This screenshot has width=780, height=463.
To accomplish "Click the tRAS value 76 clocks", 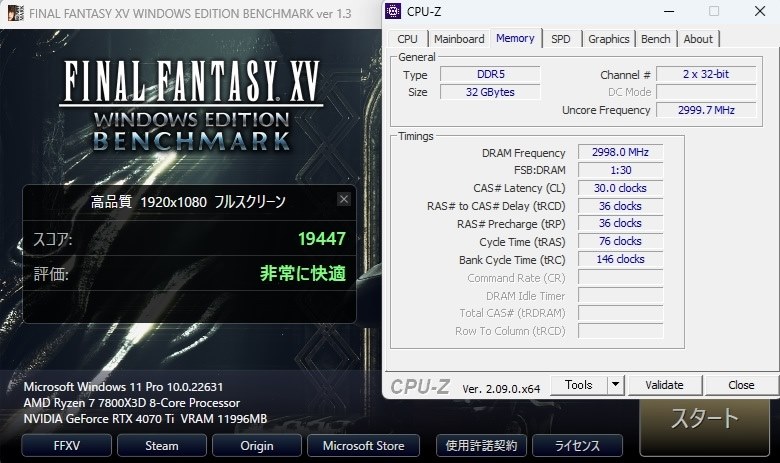I will pyautogui.click(x=620, y=241).
